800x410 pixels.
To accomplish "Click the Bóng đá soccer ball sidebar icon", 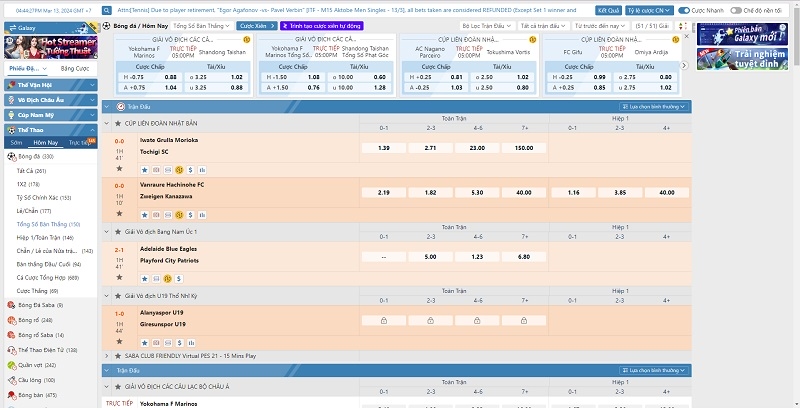I will pos(11,157).
